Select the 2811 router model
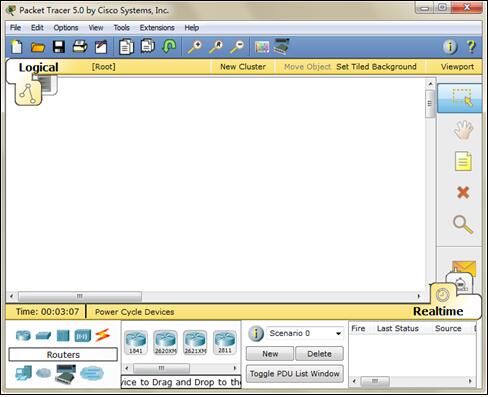490x397 pixels. (x=225, y=342)
